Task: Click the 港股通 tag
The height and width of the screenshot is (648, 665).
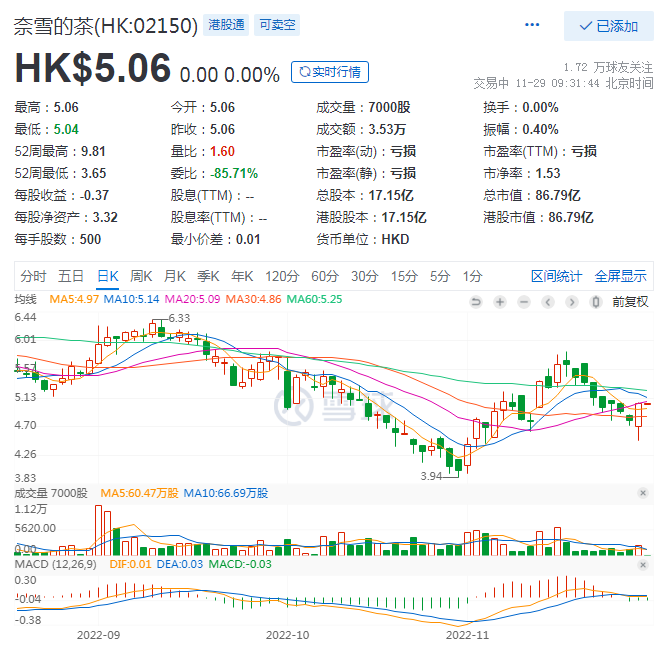Action: pyautogui.click(x=226, y=25)
